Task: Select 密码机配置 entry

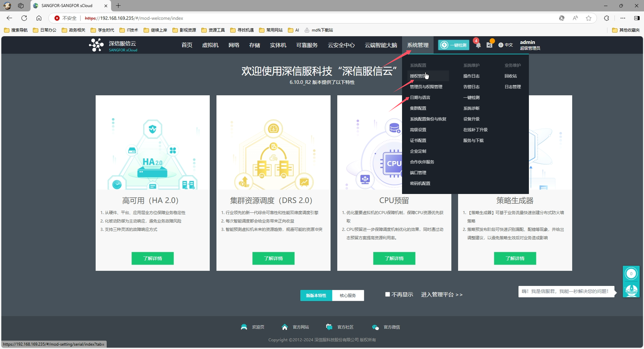Action: (x=420, y=183)
